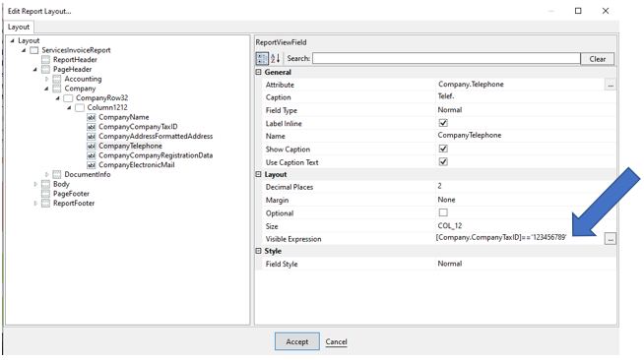Screen dimensions: 644x360
Task: Click the Categorized view icon
Action: pyautogui.click(x=262, y=59)
